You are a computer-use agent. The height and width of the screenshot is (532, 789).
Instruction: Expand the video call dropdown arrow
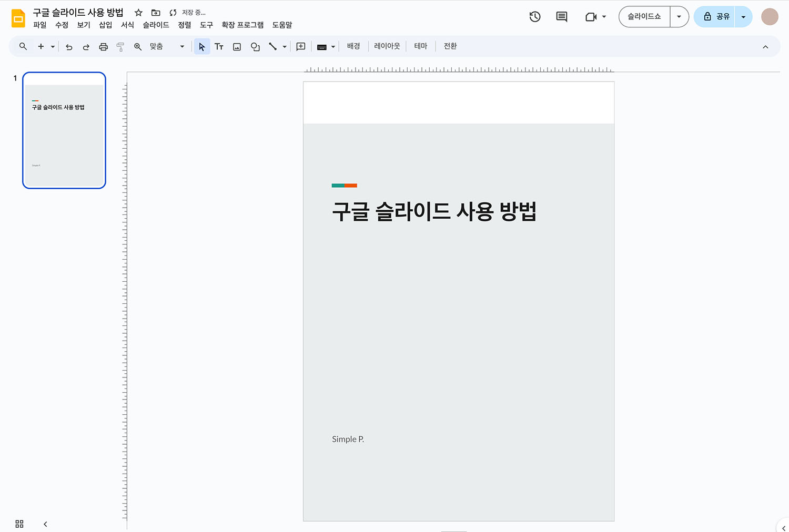coord(604,17)
